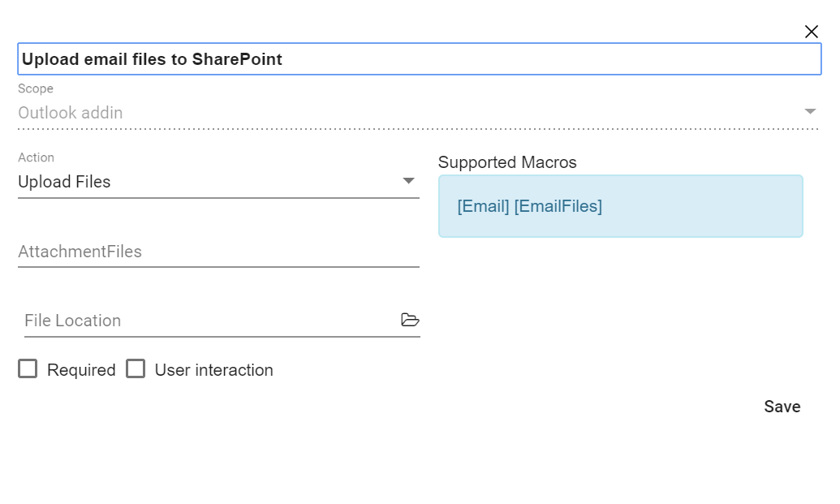
Task: Click the [Email] macro
Action: click(x=483, y=206)
